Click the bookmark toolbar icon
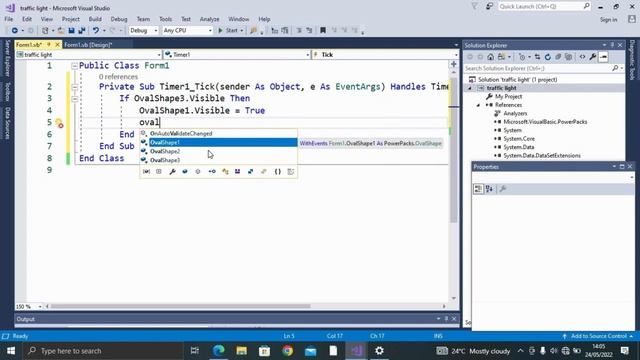Viewport: 640px width, 360px height. (323, 31)
